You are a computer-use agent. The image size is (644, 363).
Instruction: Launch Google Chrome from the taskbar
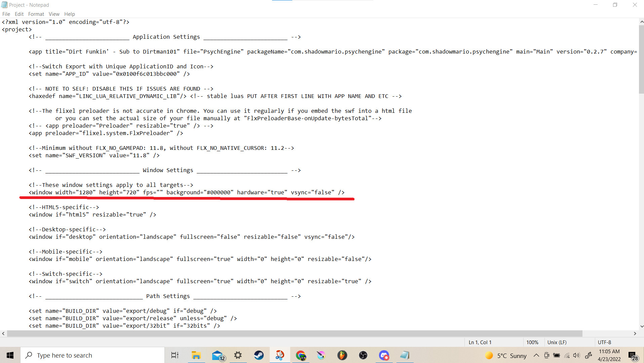[301, 355]
